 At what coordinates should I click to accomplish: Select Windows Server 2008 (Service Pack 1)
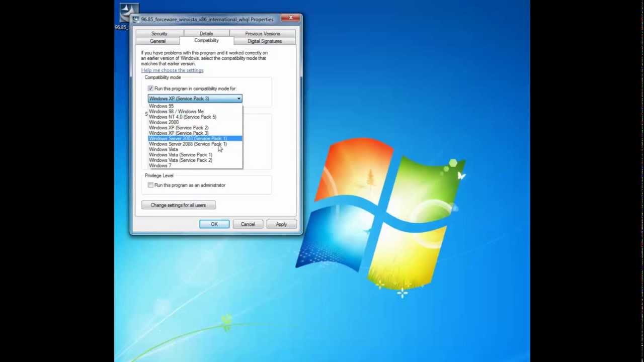[x=195, y=144]
